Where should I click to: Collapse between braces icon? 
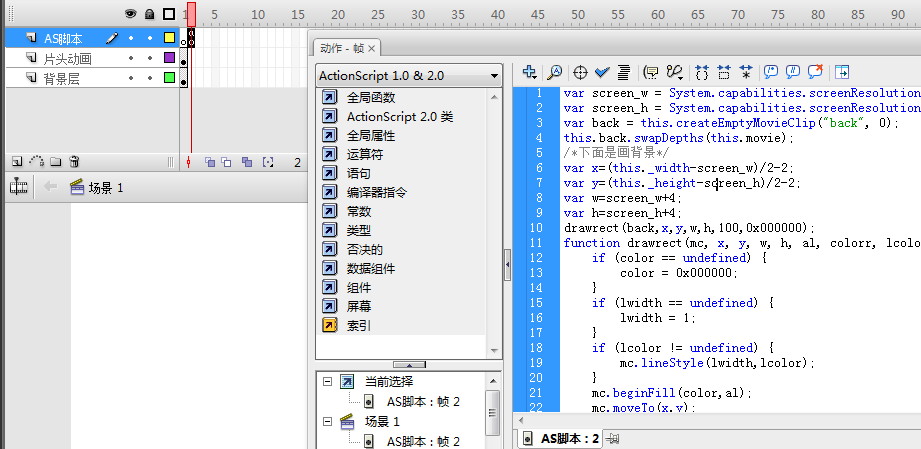[702, 72]
